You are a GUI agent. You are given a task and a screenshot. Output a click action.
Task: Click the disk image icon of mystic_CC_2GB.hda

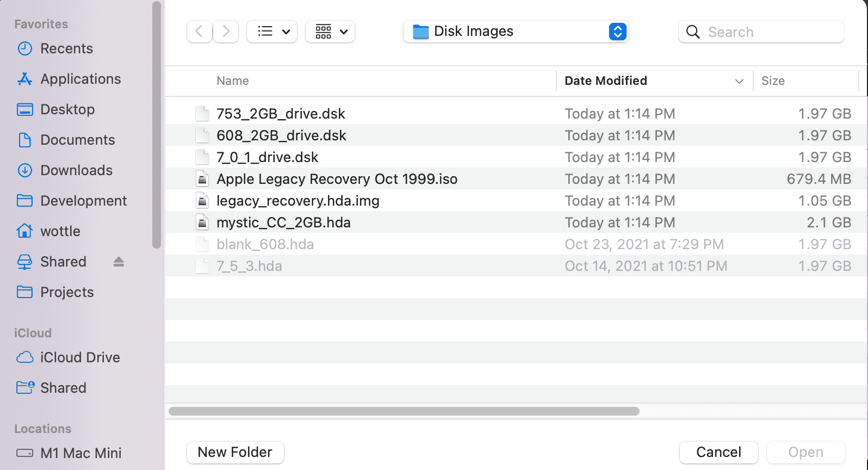click(202, 222)
